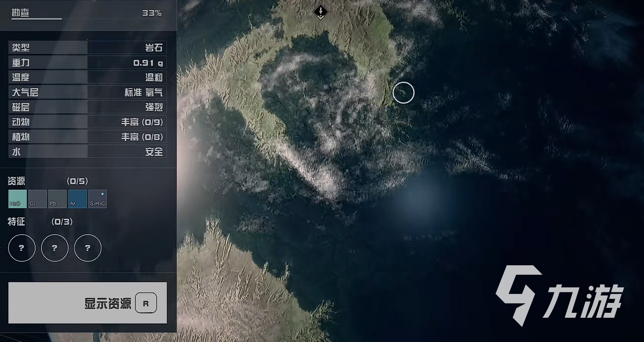The image size is (644, 342).
Task: Click the 丰富 (0/8) flora value
Action: coord(142,137)
